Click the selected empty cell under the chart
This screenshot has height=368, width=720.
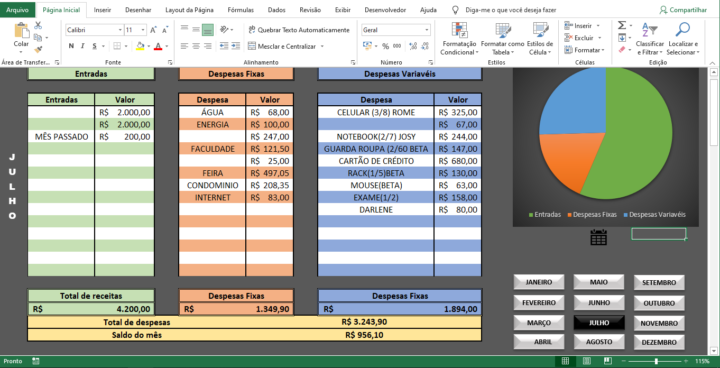(x=658, y=234)
